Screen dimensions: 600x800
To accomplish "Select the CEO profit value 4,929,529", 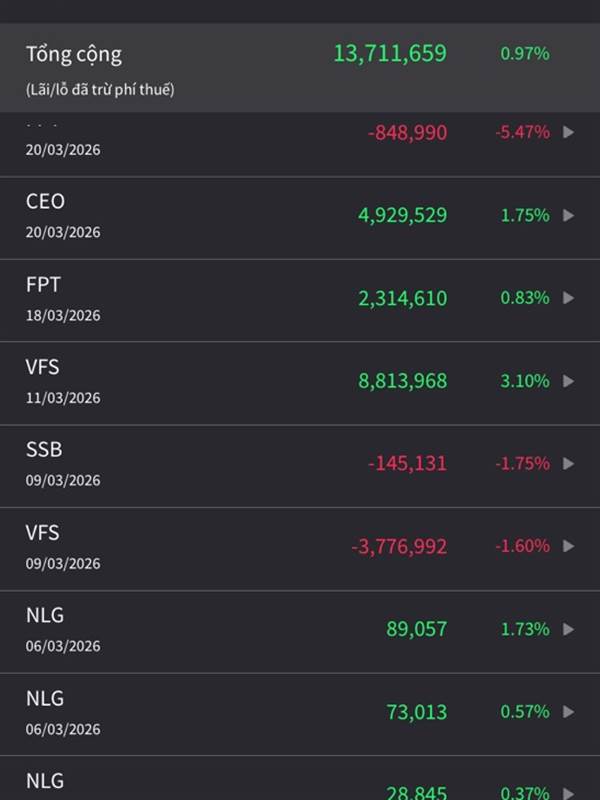I will tap(403, 215).
